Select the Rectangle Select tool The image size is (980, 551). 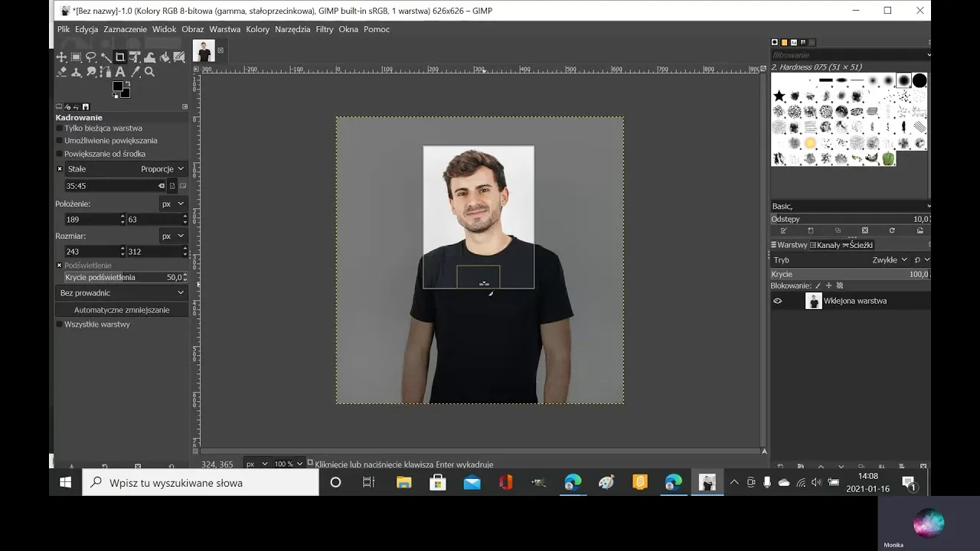point(76,57)
